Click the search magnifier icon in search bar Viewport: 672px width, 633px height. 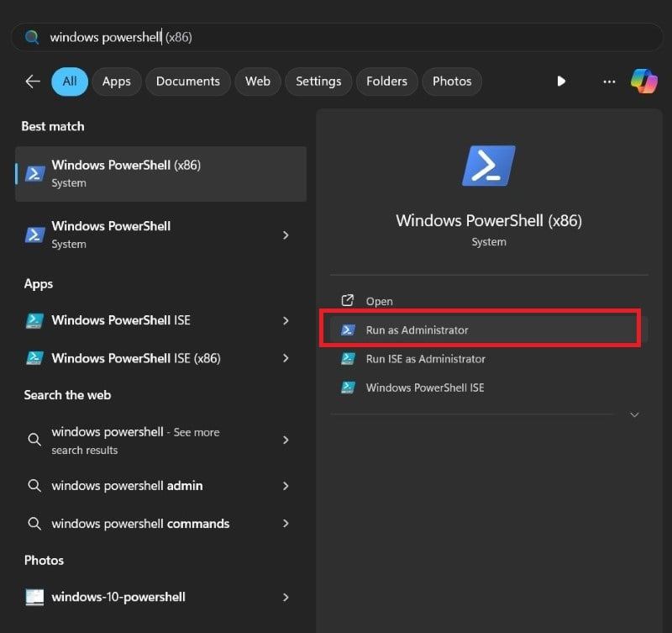(x=32, y=37)
